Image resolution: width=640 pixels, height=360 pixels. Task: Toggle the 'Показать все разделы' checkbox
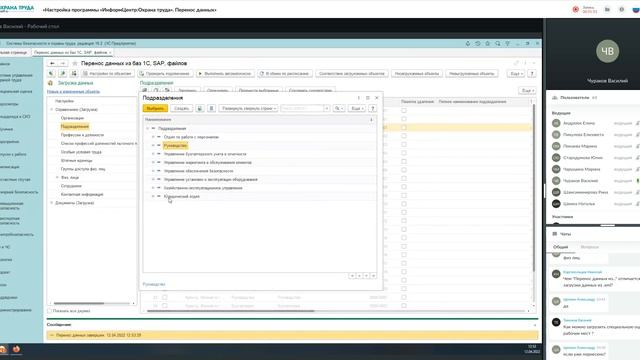pyautogui.click(x=49, y=311)
